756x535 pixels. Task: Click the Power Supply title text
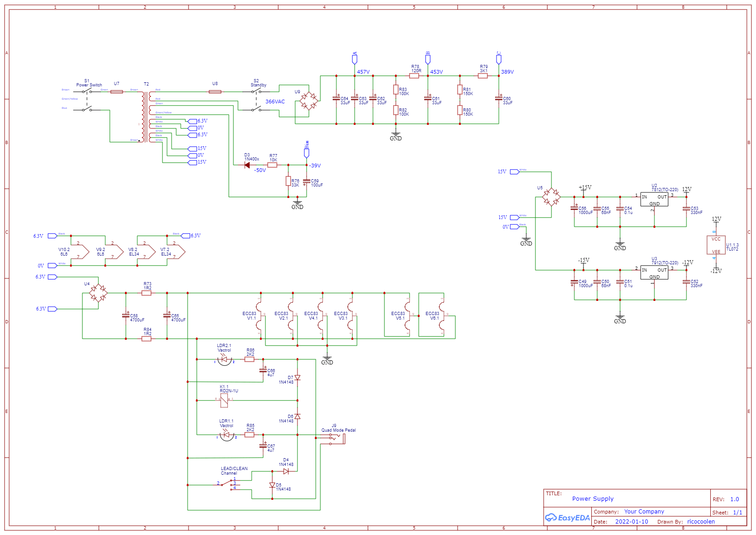593,499
